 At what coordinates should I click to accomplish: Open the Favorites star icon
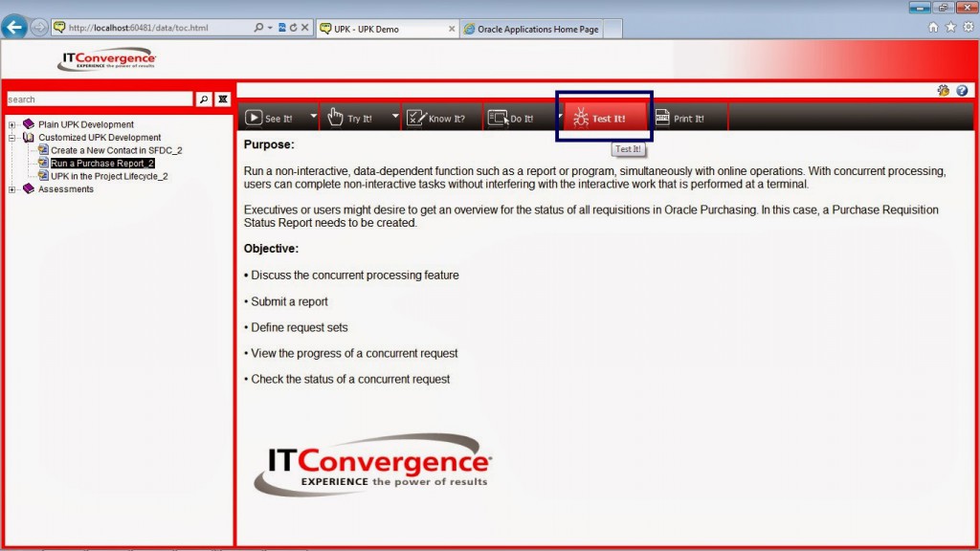point(950,27)
